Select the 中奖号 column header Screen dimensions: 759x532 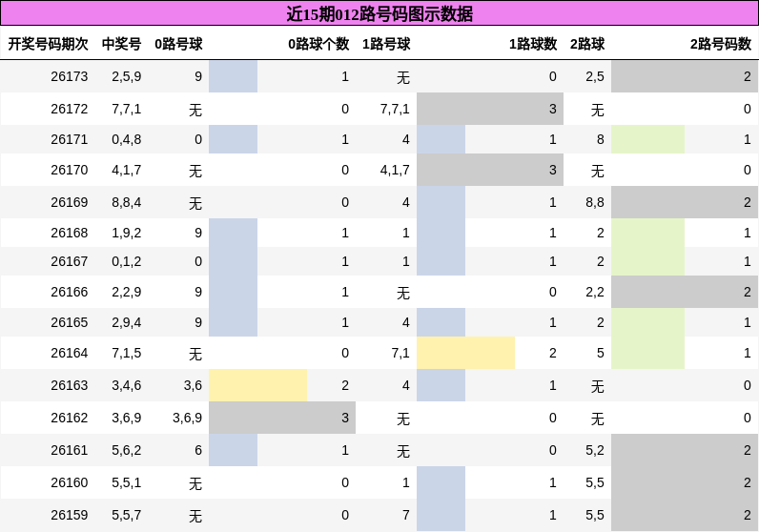coord(121,44)
